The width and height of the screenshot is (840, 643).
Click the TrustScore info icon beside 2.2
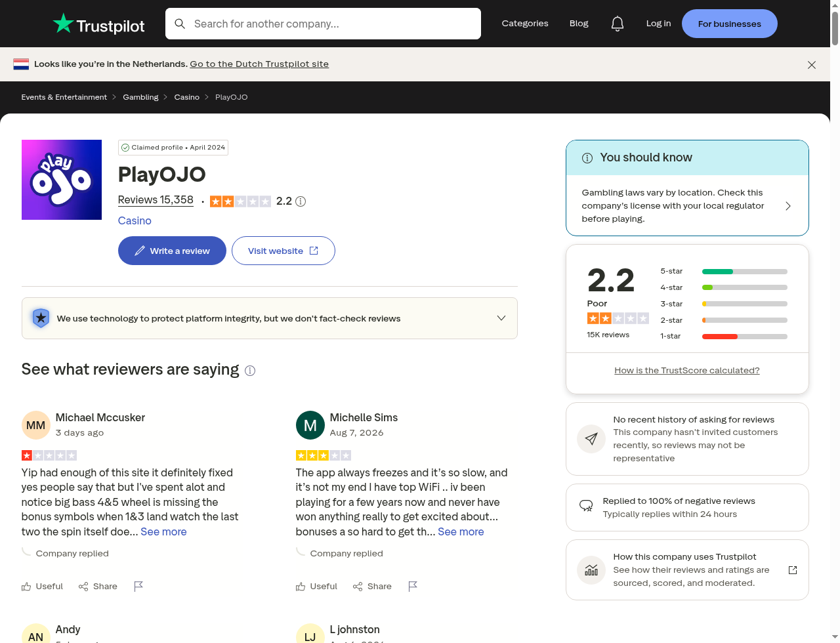(x=301, y=201)
